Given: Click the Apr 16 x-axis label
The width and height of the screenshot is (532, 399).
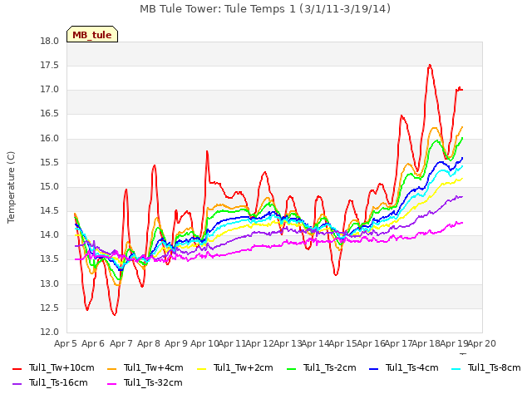Looking at the screenshot, I should point(372,344).
